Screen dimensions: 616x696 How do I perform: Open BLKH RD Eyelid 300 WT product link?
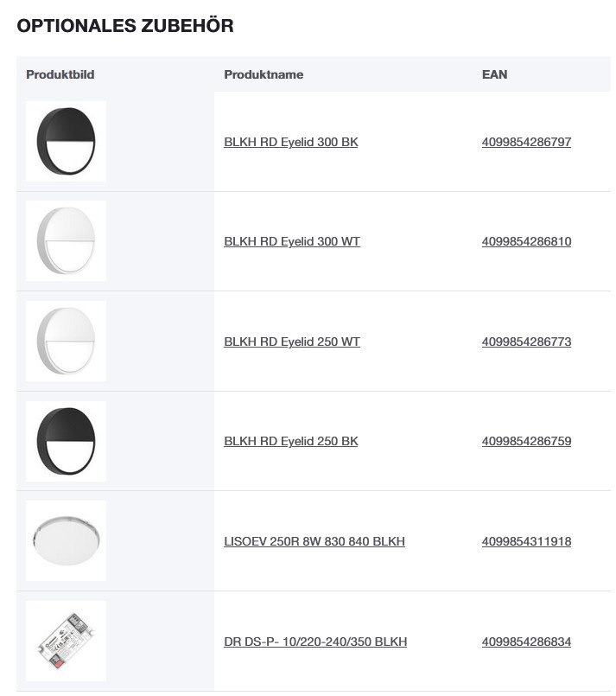pyautogui.click(x=292, y=241)
